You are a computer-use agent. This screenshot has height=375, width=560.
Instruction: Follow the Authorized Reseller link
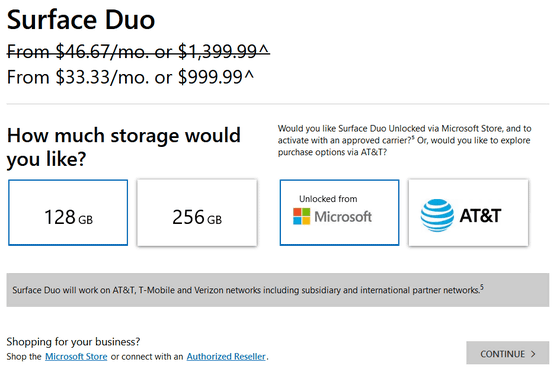(226, 356)
